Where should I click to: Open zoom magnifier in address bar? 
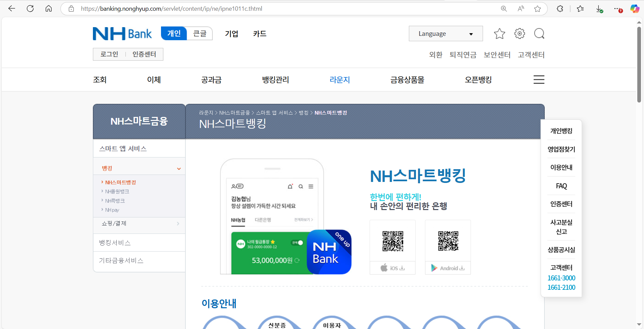pyautogui.click(x=504, y=9)
